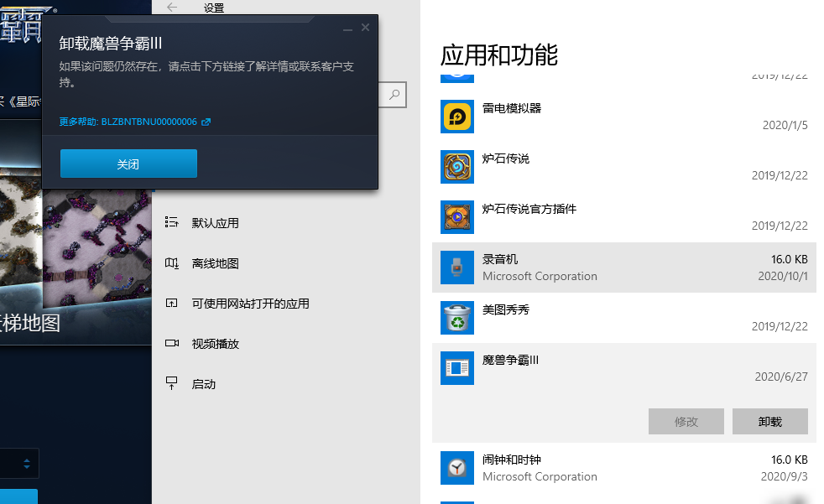Select the 录音机 app entry name
This screenshot has width=824, height=504.
[500, 259]
